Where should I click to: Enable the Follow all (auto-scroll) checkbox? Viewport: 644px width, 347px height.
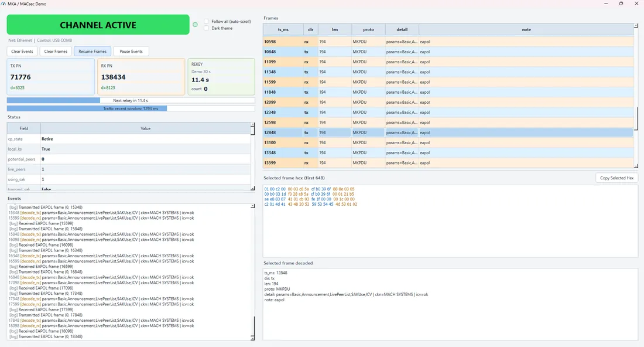(207, 21)
